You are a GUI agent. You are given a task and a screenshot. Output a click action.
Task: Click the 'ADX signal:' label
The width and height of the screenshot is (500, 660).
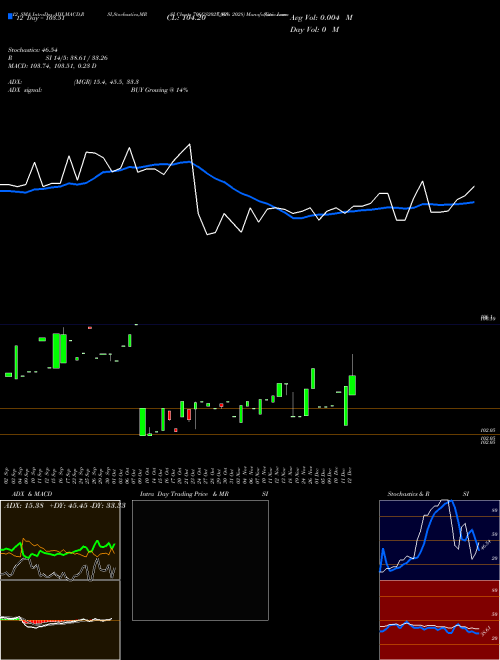[25, 90]
